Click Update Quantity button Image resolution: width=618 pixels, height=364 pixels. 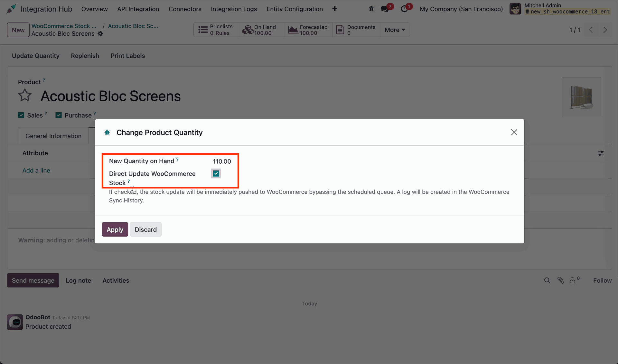pyautogui.click(x=36, y=56)
